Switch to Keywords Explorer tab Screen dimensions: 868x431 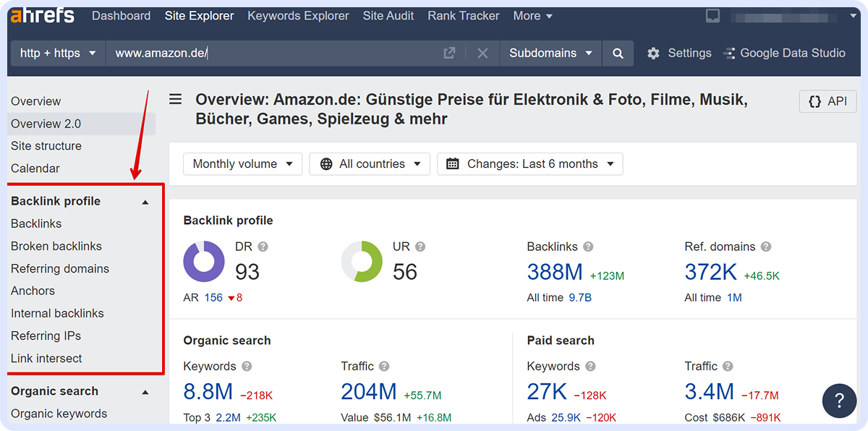(298, 16)
